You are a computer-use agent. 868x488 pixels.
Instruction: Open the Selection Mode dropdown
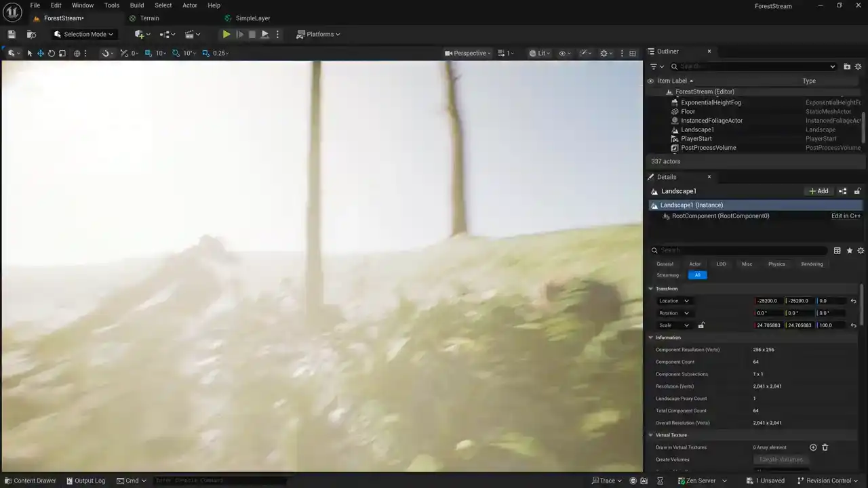pyautogui.click(x=85, y=35)
